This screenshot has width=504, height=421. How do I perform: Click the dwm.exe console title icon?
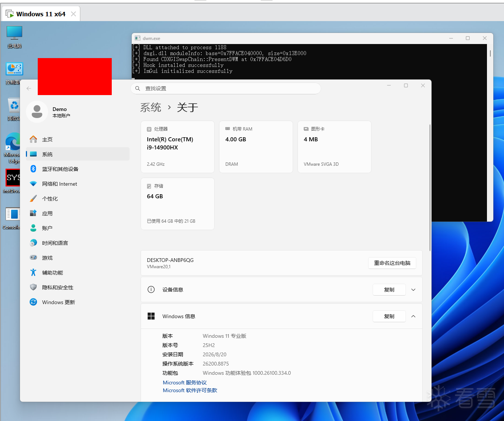[x=138, y=38]
